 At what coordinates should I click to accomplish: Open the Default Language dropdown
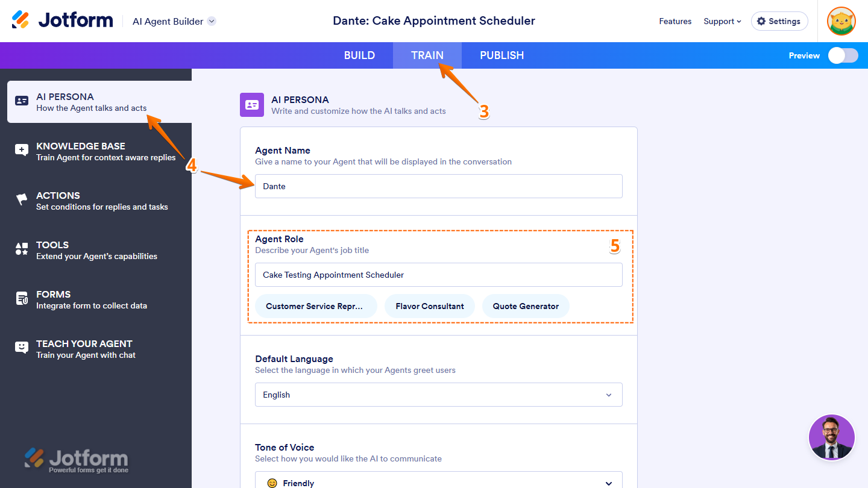click(438, 395)
